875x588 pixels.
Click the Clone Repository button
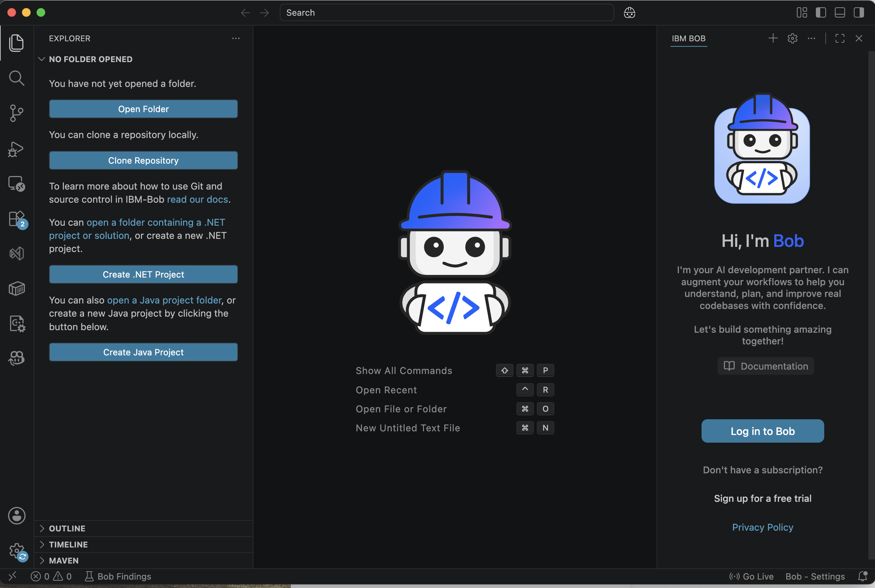(143, 160)
